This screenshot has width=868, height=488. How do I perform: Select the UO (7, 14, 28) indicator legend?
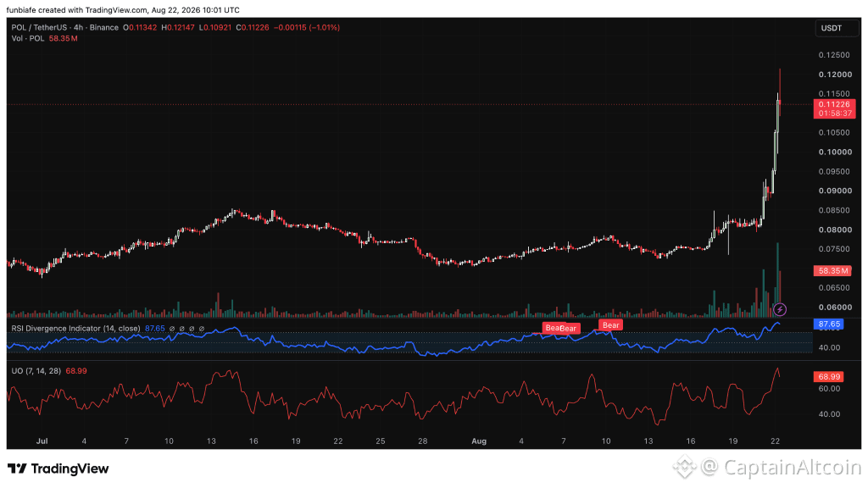(x=36, y=371)
